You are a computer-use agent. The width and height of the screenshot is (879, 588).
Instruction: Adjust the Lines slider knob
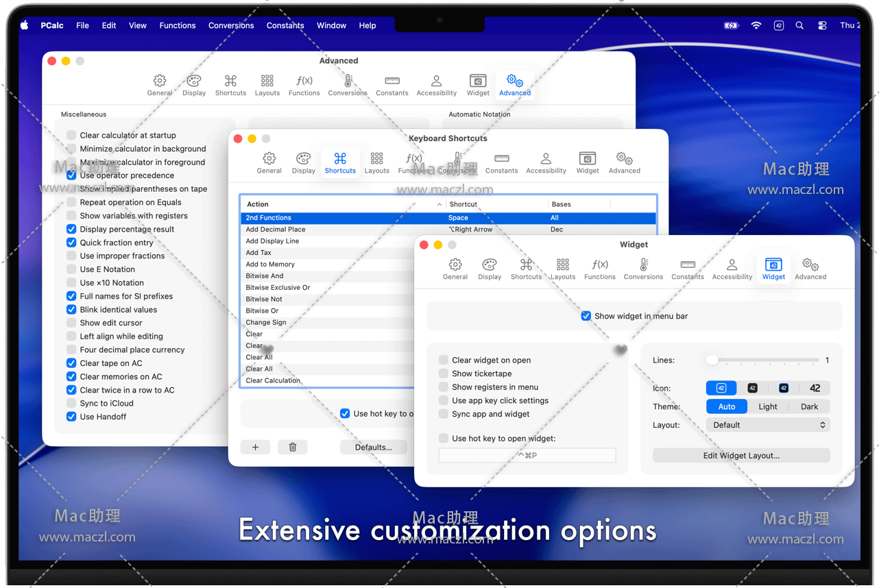click(x=712, y=360)
